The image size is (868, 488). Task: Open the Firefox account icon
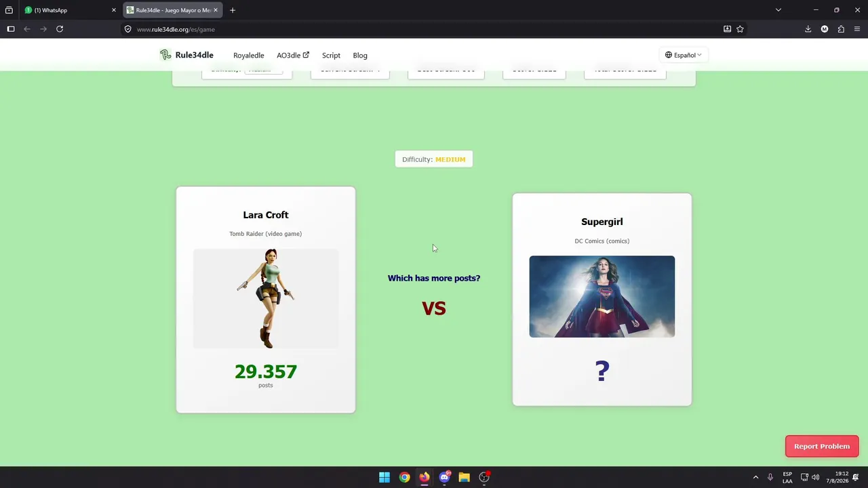(x=825, y=29)
